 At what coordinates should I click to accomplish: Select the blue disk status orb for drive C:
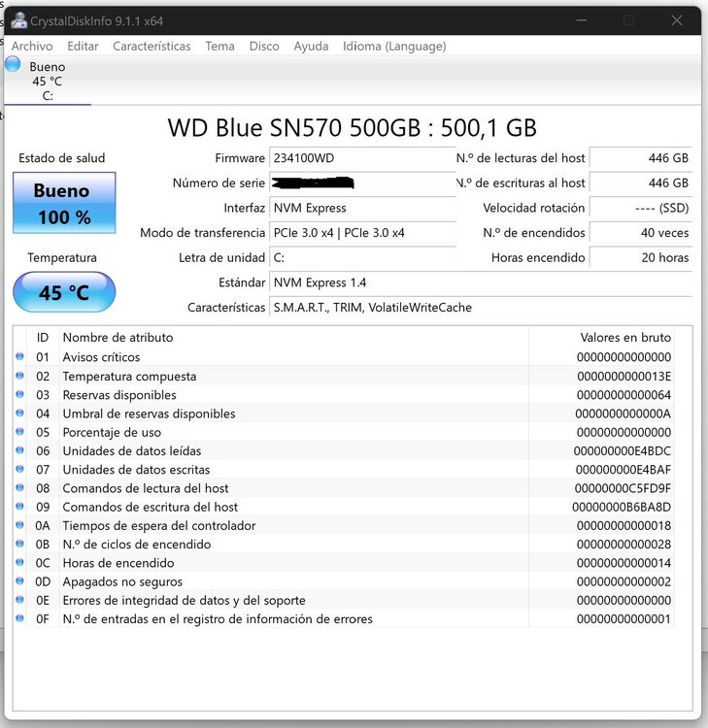tap(13, 64)
